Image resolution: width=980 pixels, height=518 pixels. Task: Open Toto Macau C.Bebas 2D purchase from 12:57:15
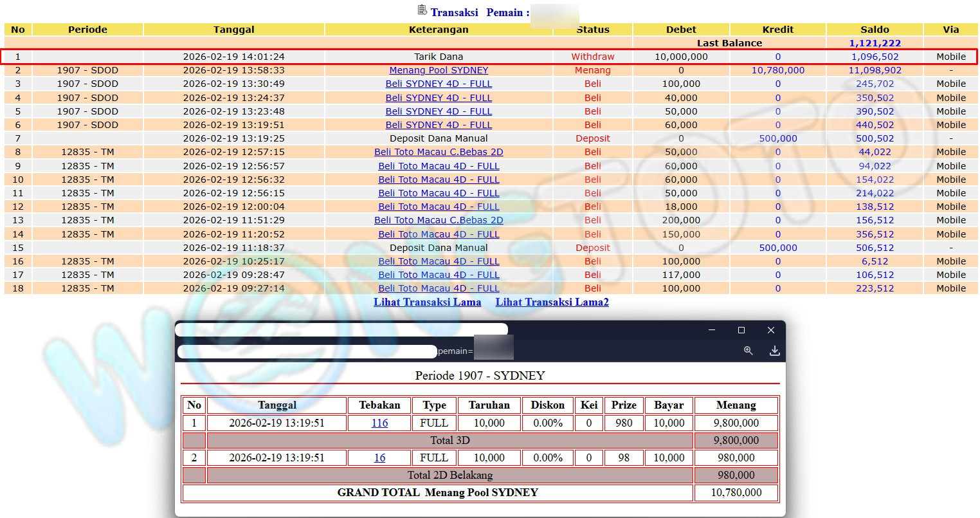[x=439, y=152]
